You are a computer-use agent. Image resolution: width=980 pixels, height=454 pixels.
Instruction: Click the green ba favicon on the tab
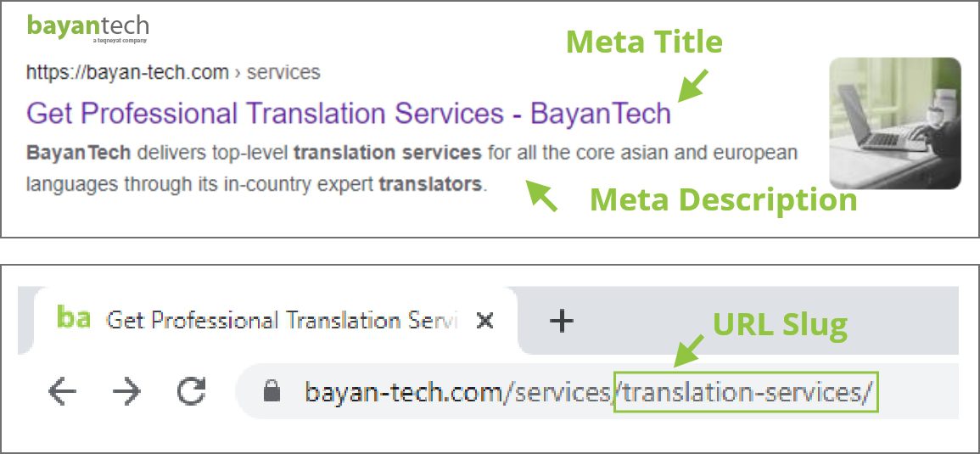coord(73,317)
